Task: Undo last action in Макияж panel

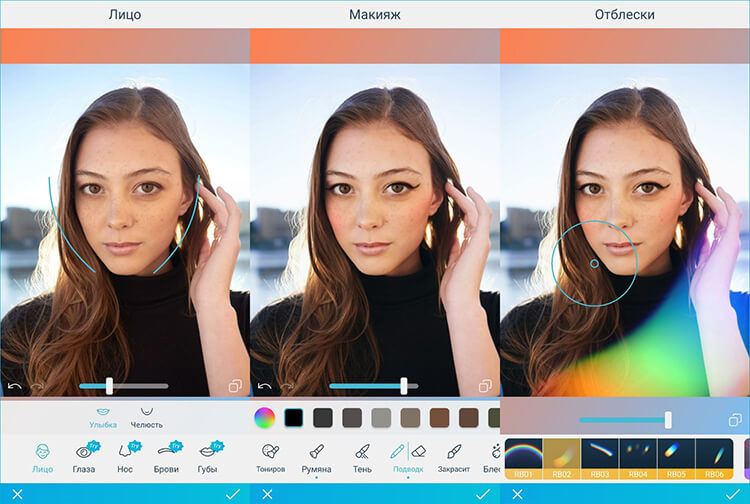Action: (x=265, y=386)
